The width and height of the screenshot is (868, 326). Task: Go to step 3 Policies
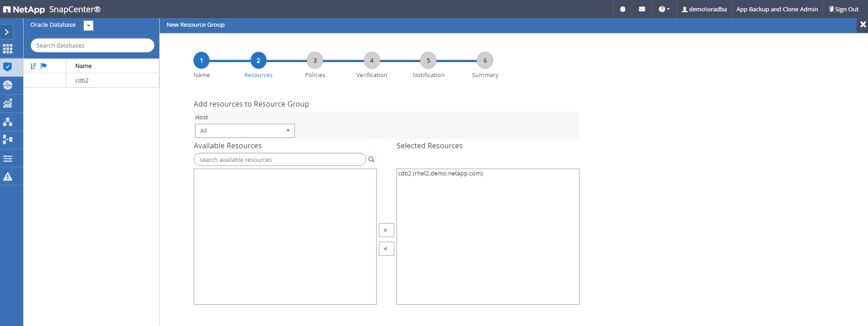pos(315,61)
